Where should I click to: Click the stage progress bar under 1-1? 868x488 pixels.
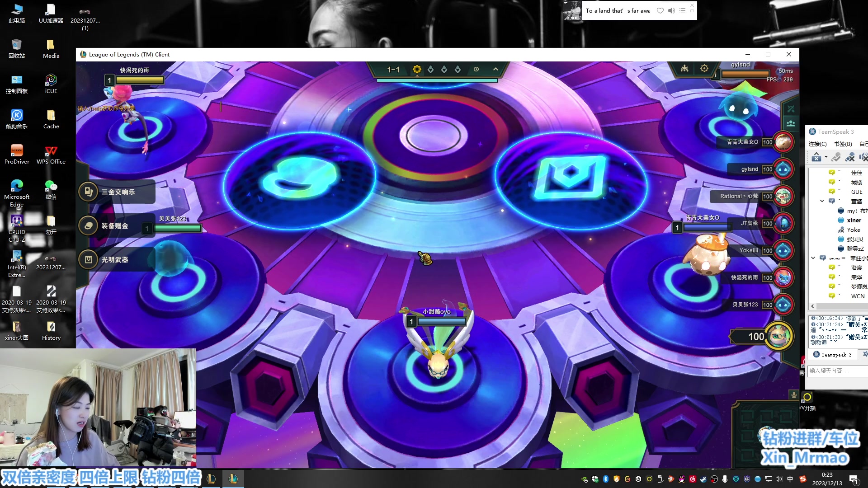[x=437, y=80]
